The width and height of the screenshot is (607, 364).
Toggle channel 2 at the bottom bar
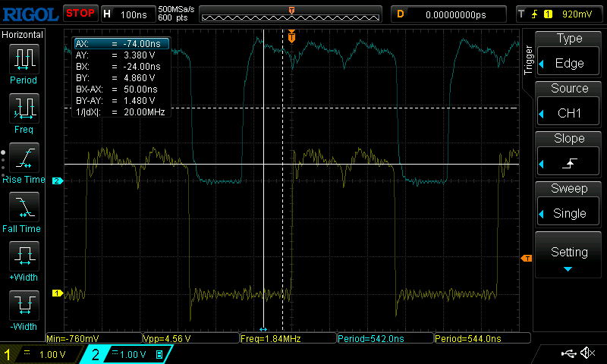[x=125, y=354]
